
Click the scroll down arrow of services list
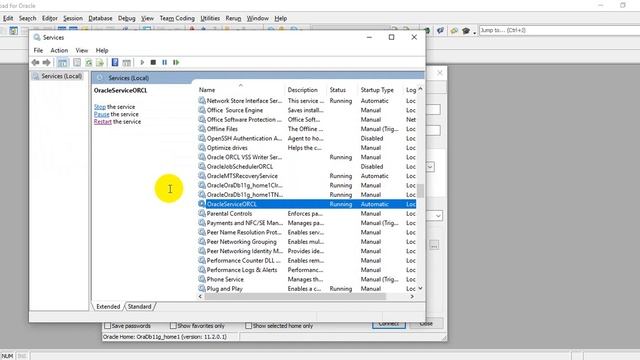420,288
